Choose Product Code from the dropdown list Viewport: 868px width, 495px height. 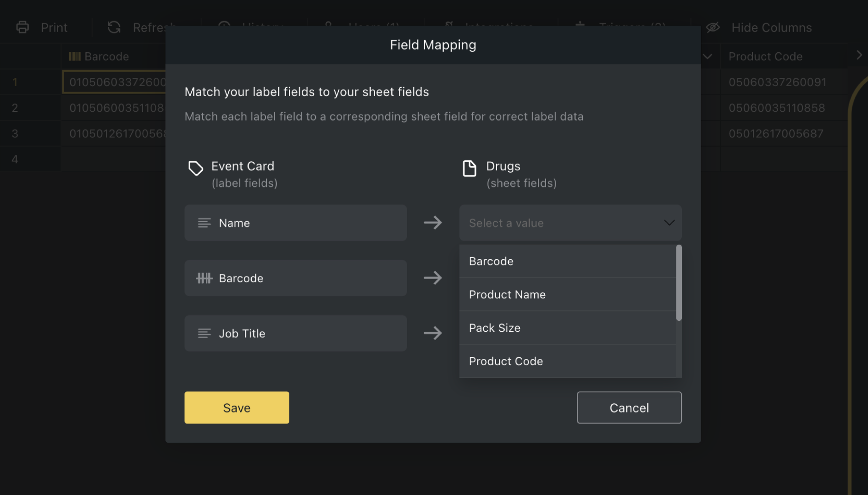[x=568, y=361]
